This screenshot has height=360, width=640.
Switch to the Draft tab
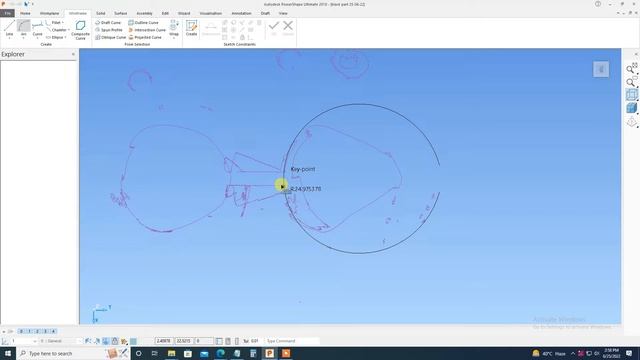point(265,13)
